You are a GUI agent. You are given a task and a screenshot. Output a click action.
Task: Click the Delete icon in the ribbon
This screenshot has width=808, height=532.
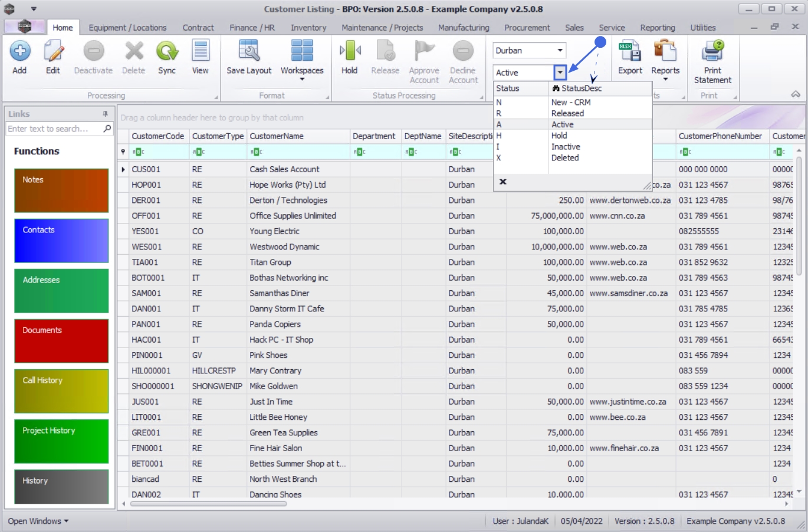134,51
